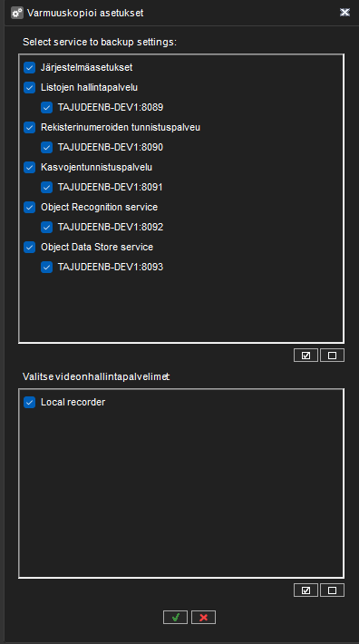Click TAJUDEENB-DEV1:8091 text
This screenshot has width=359, height=644.
click(111, 187)
